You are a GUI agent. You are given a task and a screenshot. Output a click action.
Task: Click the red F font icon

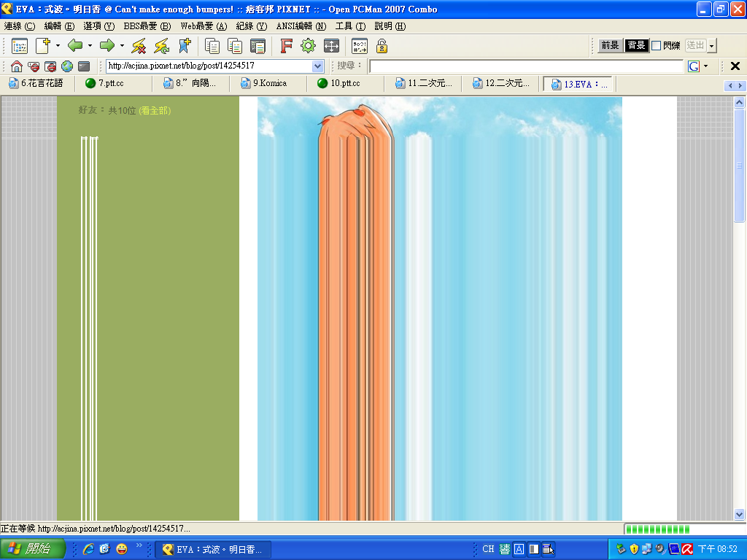[x=286, y=46]
